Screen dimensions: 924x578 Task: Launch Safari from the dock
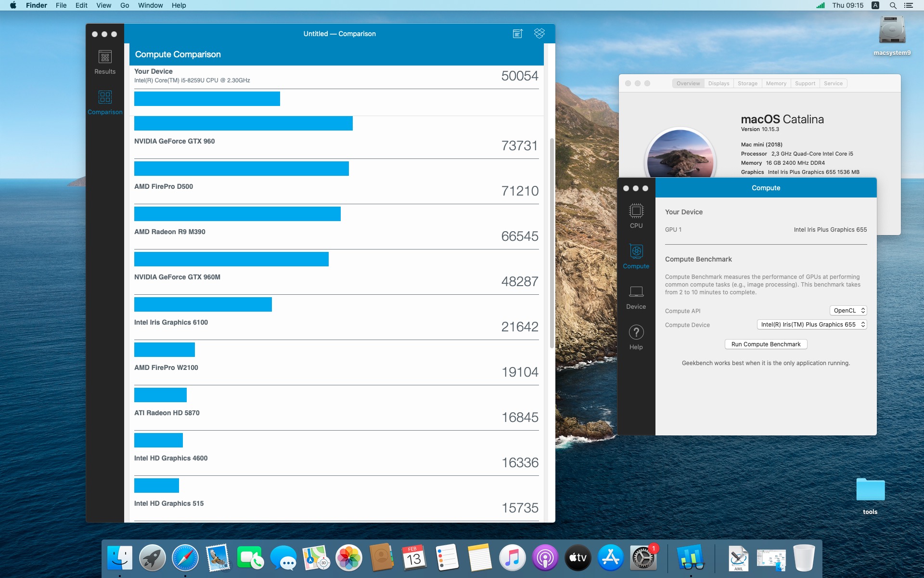click(x=185, y=558)
